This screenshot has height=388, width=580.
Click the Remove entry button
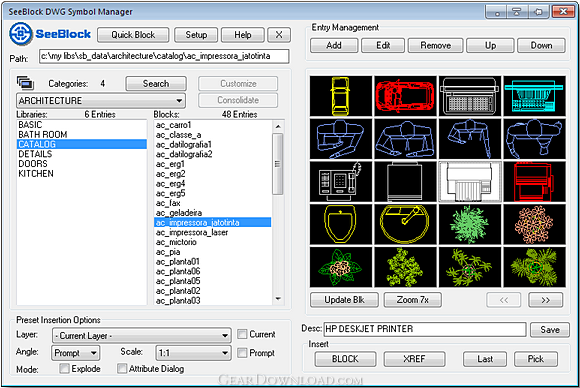click(x=436, y=45)
